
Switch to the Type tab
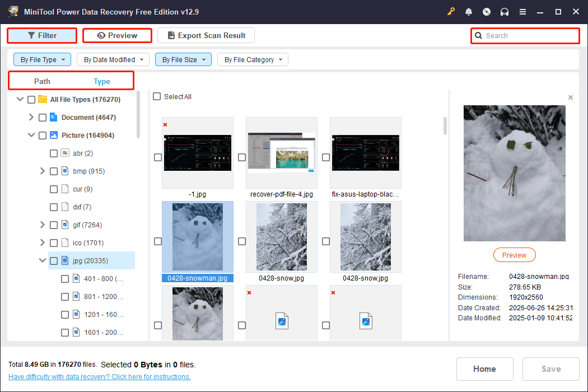(101, 81)
